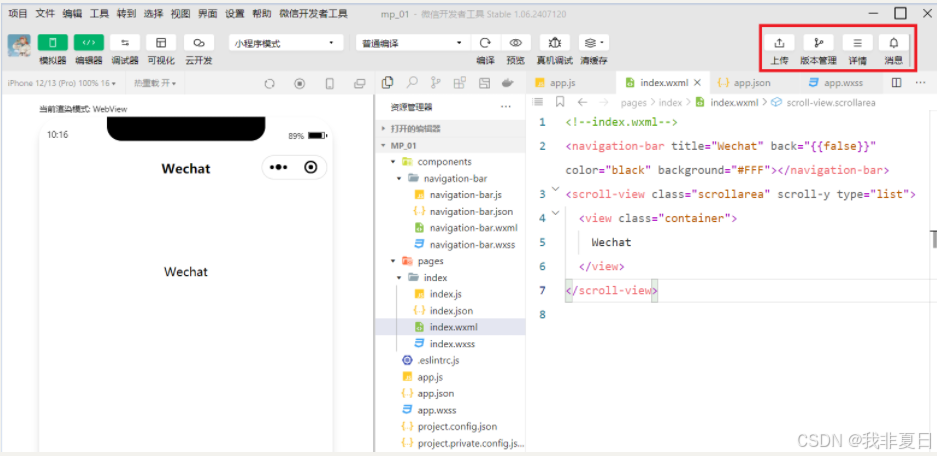Image resolution: width=937 pixels, height=456 pixels.
Task: Open editor more actions ellipsis
Action: tap(921, 83)
